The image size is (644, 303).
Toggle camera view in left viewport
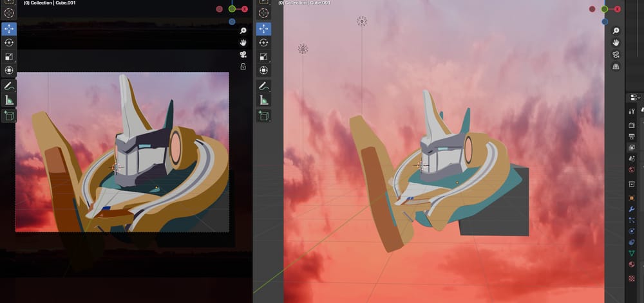(x=243, y=55)
